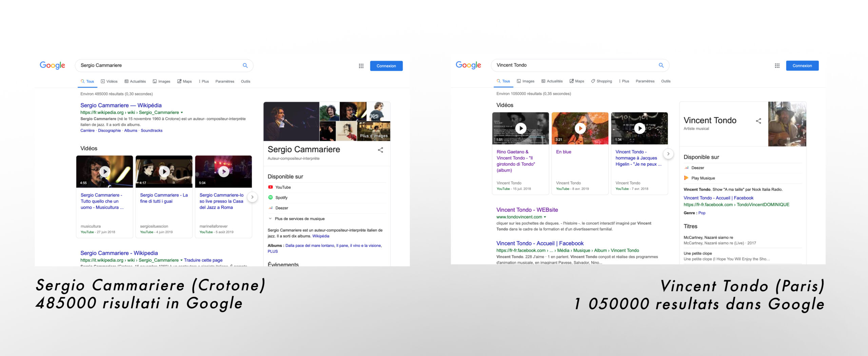The width and height of the screenshot is (868, 356).
Task: Show next videos in Sergio Cammariere carousel
Action: [x=252, y=197]
